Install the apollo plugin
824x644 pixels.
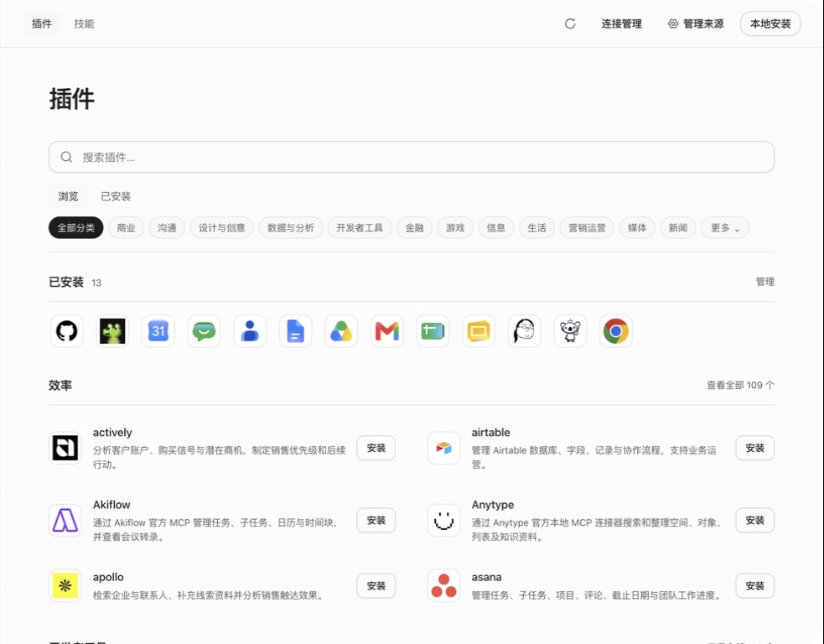376,585
